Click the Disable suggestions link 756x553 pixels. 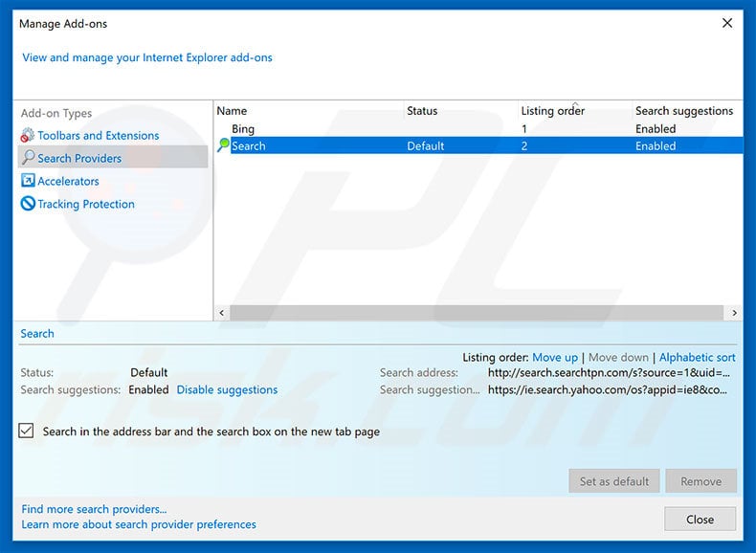tap(227, 389)
